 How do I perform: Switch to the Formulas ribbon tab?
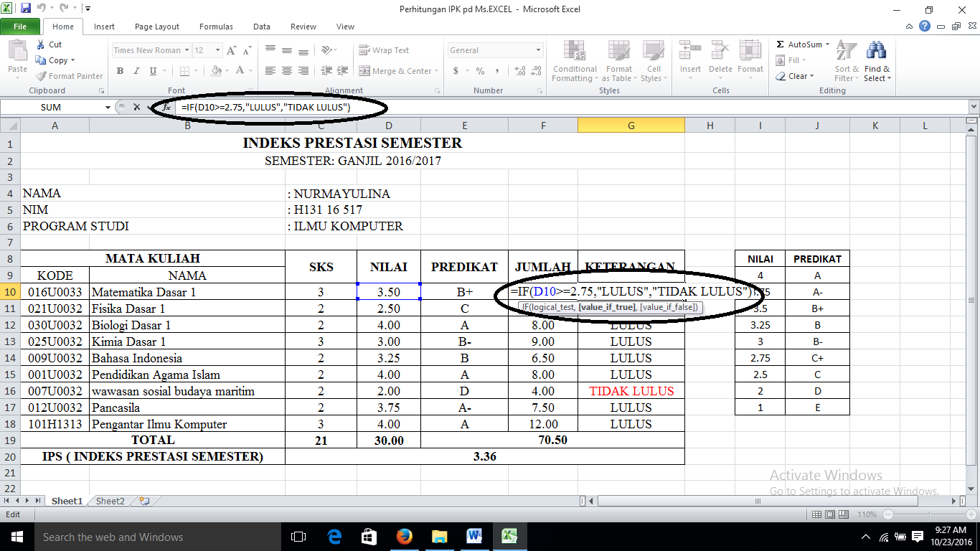[x=216, y=27]
